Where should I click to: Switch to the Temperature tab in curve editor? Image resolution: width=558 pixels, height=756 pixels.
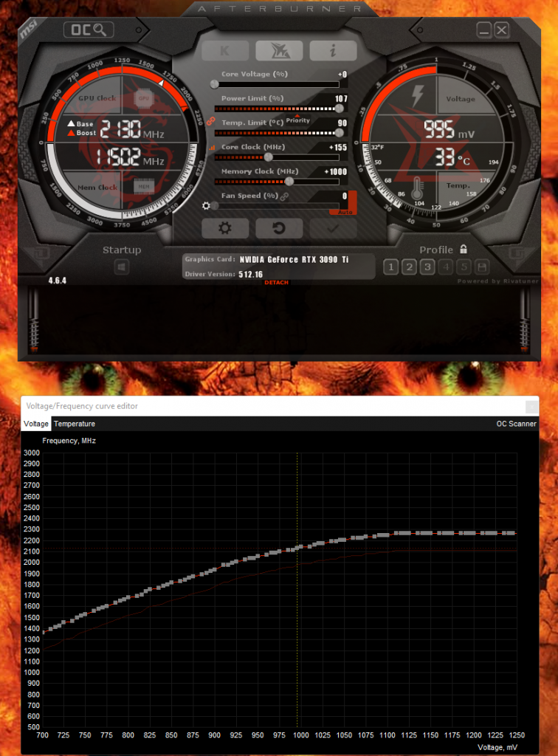coord(75,424)
